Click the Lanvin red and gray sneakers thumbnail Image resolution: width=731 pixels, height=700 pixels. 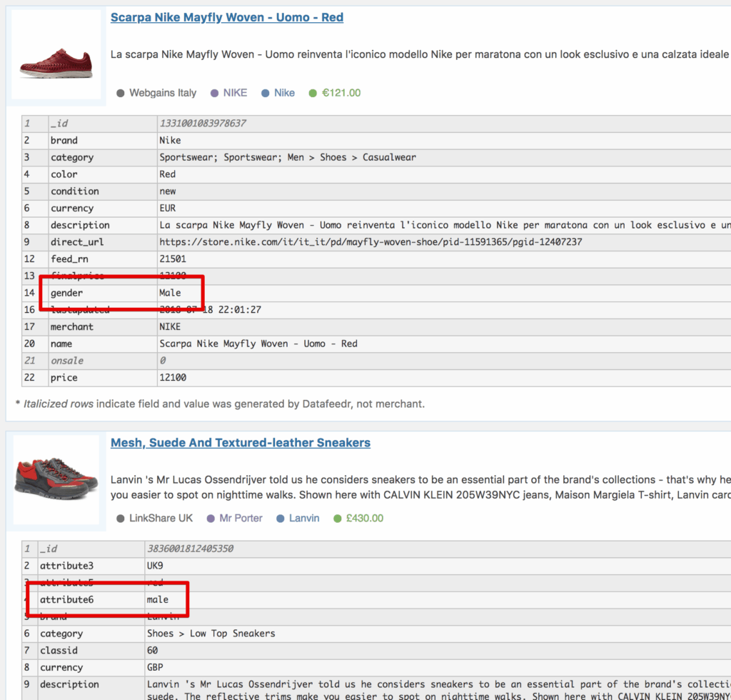click(x=56, y=479)
